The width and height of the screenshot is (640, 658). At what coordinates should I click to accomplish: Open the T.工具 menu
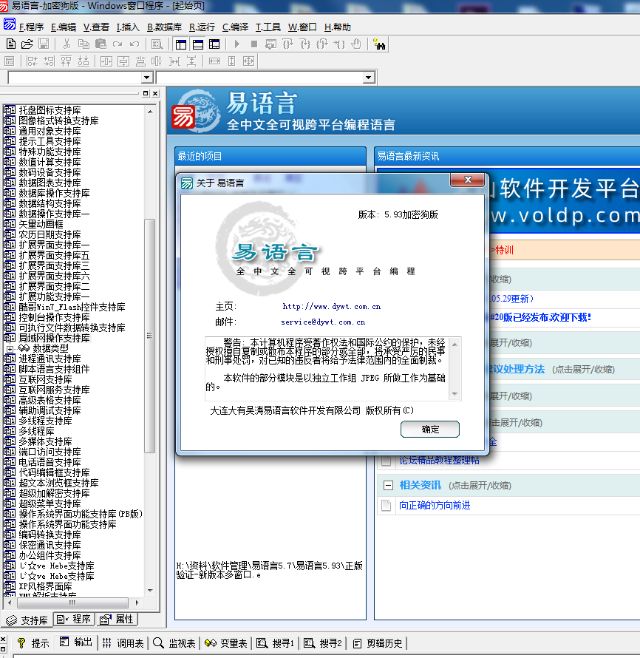(x=268, y=27)
